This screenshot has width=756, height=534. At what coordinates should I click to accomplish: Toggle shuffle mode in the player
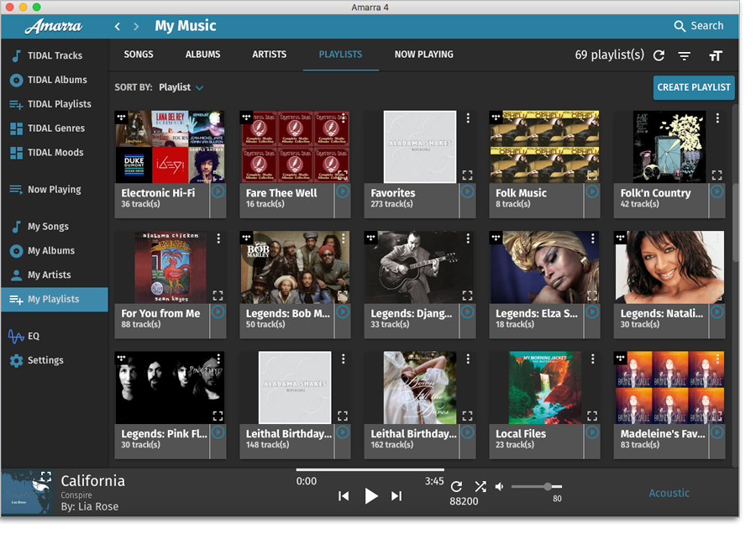pos(480,487)
